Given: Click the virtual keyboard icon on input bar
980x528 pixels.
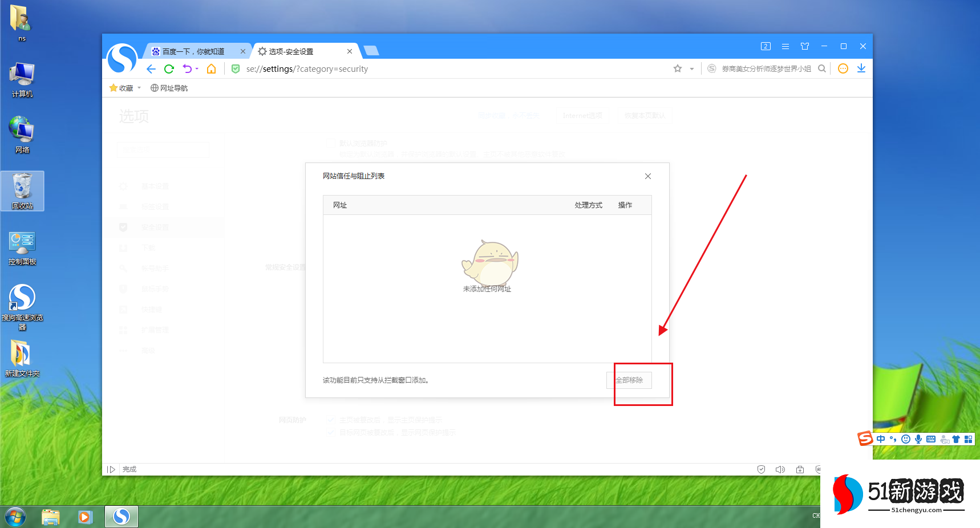Looking at the screenshot, I should (931, 439).
